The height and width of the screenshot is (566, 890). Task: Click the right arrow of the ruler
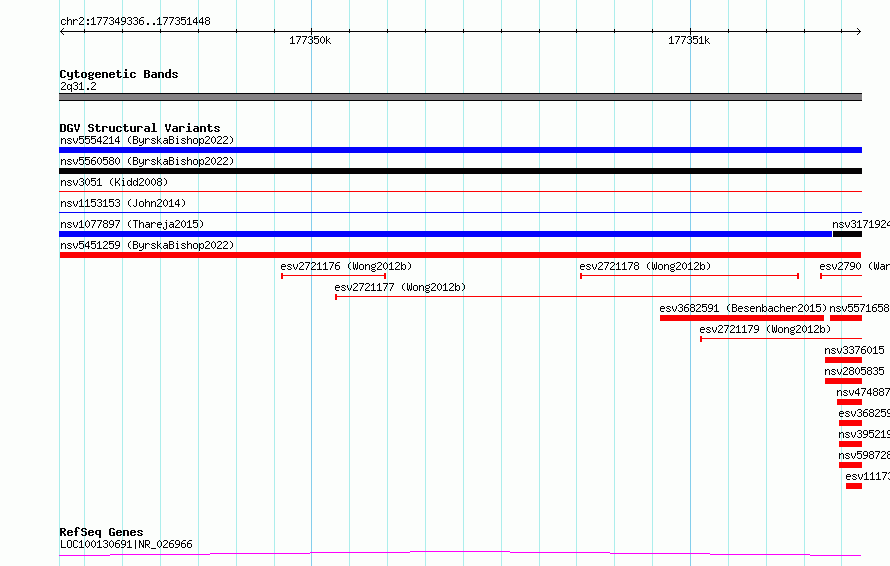coord(858,32)
